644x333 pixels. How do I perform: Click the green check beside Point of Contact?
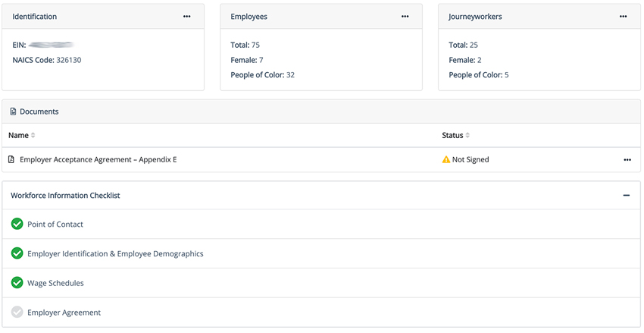click(x=17, y=225)
